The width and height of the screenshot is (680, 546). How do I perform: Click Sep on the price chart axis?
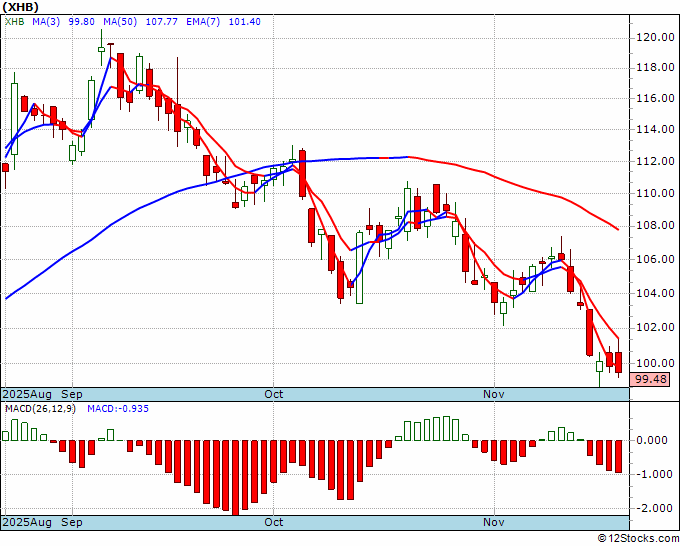[x=72, y=394]
